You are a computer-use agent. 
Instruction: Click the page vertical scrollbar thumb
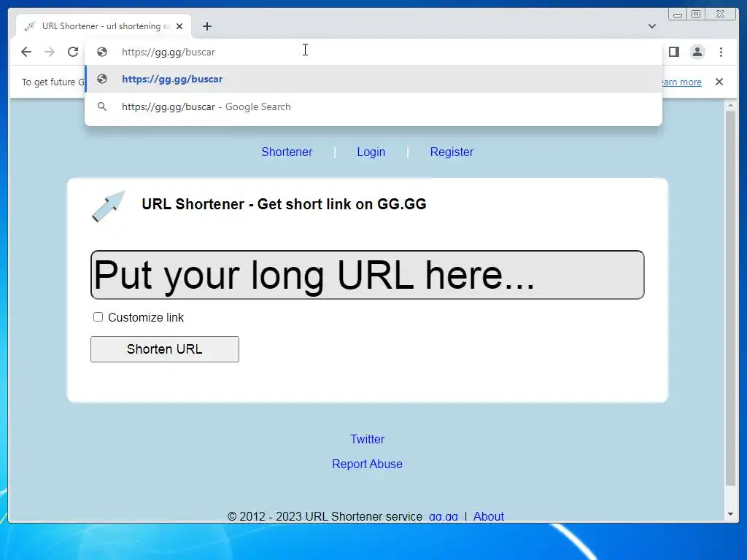coord(730,297)
